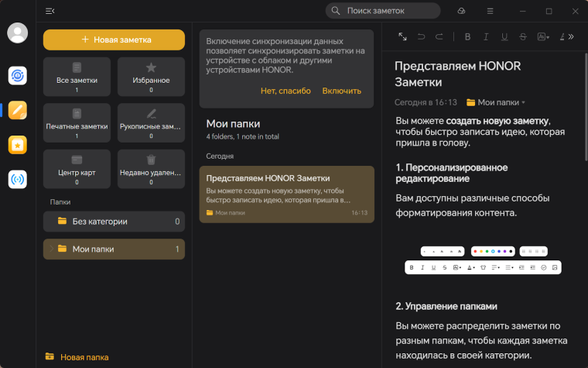Click the Мои папки tag on note card
Screen dimensions: 588x368
(226, 213)
